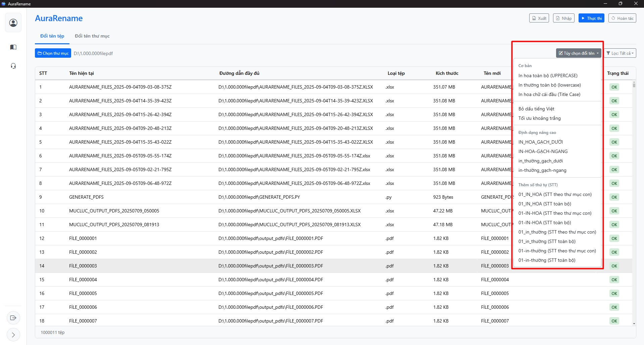Click the logout icon in sidebar
644x345 pixels.
click(x=13, y=318)
